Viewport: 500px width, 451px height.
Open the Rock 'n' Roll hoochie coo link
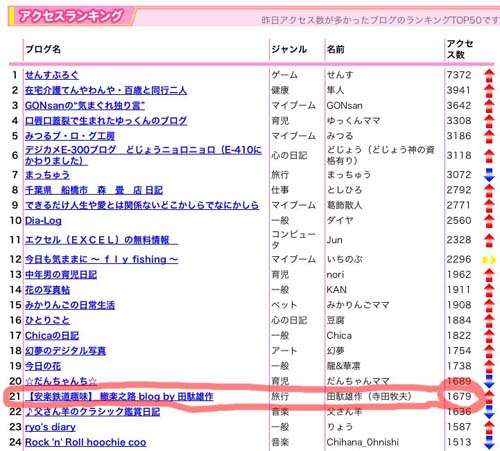85,442
